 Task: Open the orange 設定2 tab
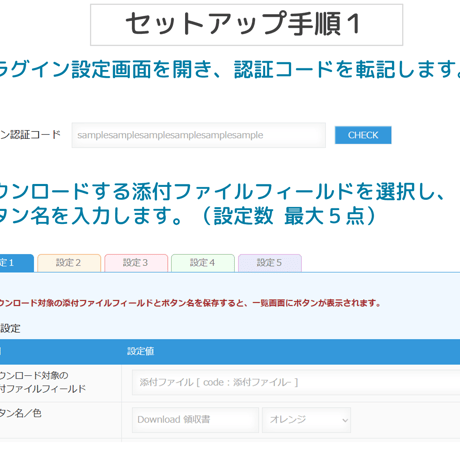(69, 263)
